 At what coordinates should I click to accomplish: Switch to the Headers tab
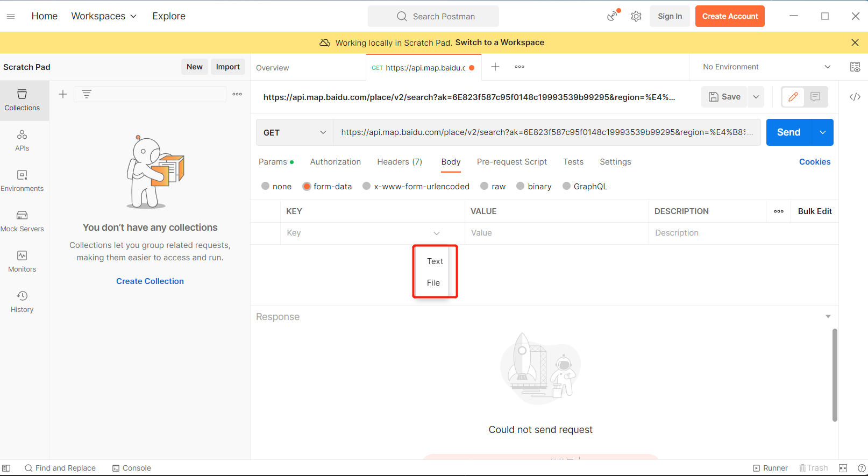click(x=400, y=162)
